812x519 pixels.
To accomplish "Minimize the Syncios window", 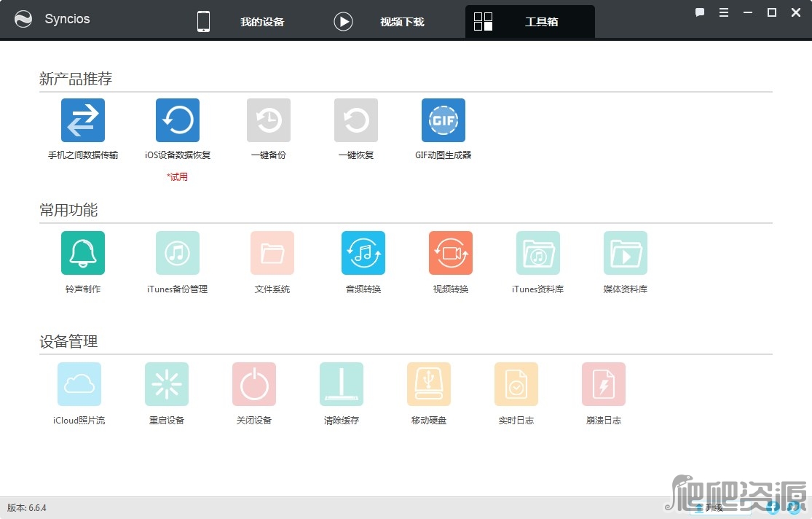I will [748, 12].
